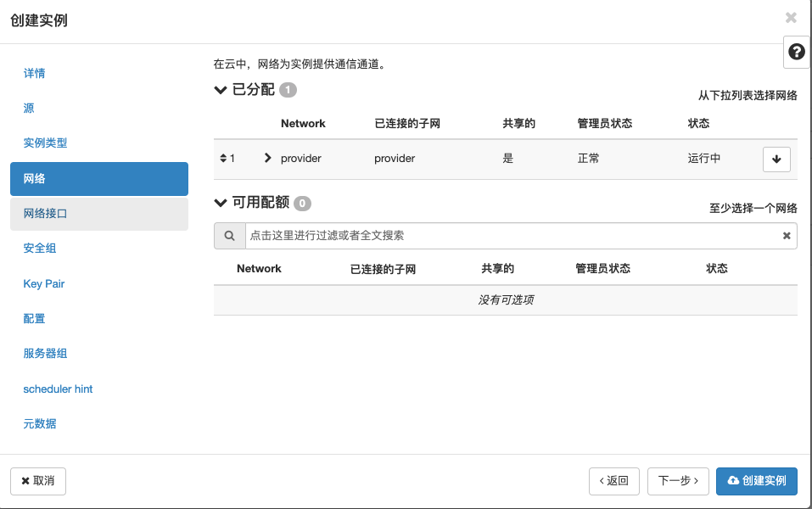Click the 下一步 button
The height and width of the screenshot is (509, 812).
click(677, 481)
